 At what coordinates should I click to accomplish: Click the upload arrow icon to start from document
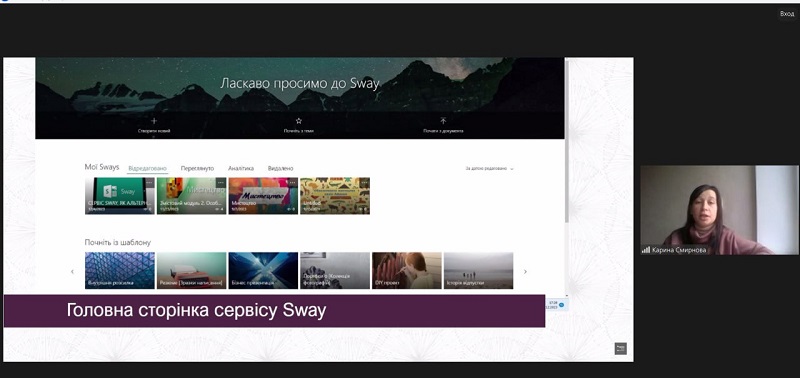(x=443, y=121)
